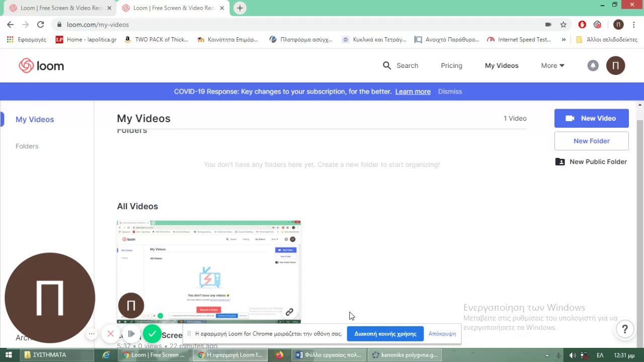
Task: Close the second Loom browser tab
Action: point(222,8)
